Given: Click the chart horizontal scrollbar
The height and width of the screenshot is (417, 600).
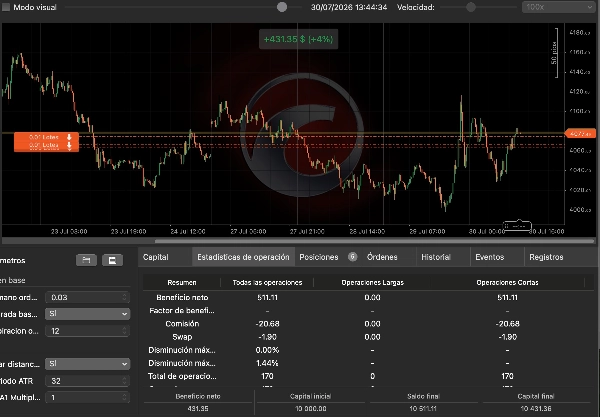Looking at the screenshot, I should 374,241.
